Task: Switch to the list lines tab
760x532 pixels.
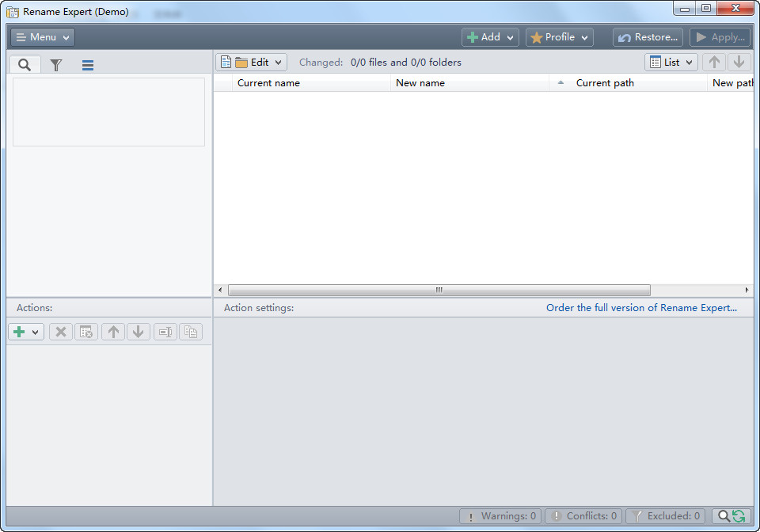Action: (x=88, y=64)
